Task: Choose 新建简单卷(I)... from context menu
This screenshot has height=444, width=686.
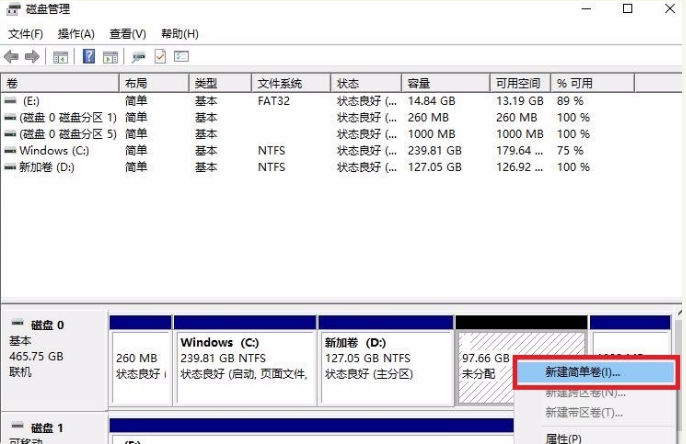Action: 582,371
